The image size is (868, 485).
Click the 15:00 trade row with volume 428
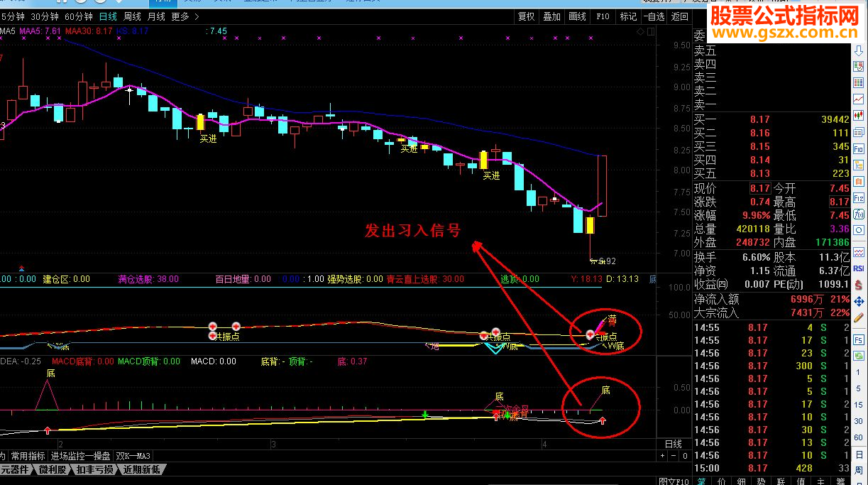coord(771,468)
